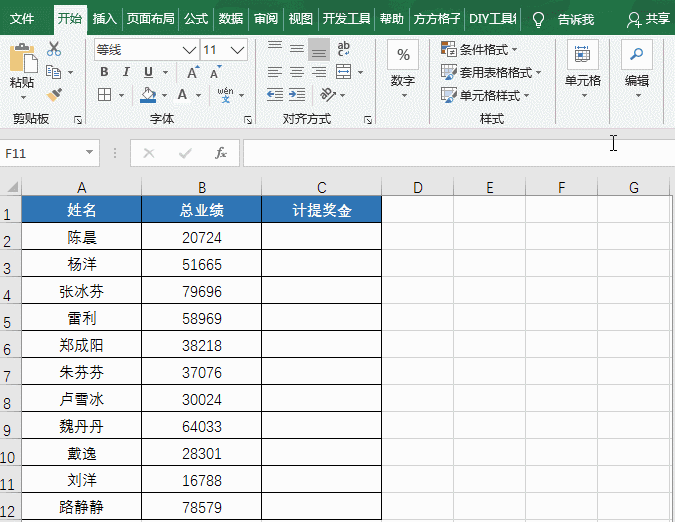Center-align text horizontally
675x522 pixels.
click(296, 72)
